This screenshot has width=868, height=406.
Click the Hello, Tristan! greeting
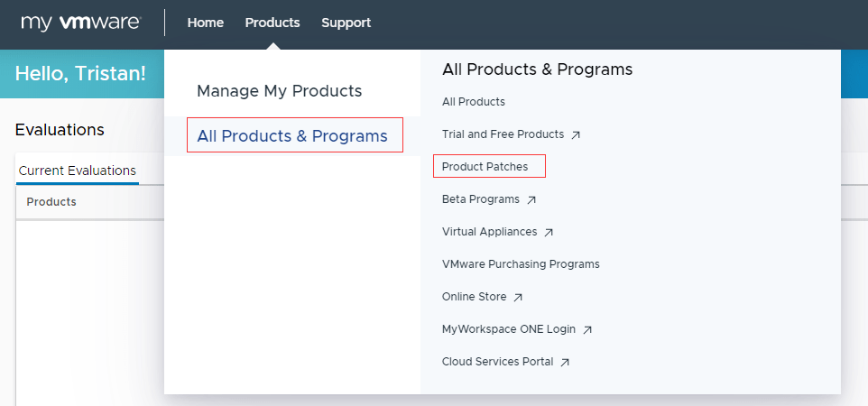80,73
